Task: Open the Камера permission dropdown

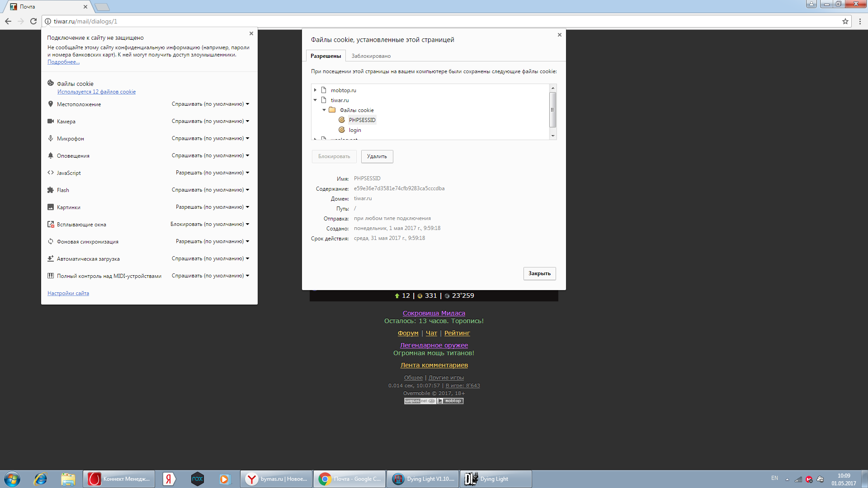Action: [x=210, y=122]
